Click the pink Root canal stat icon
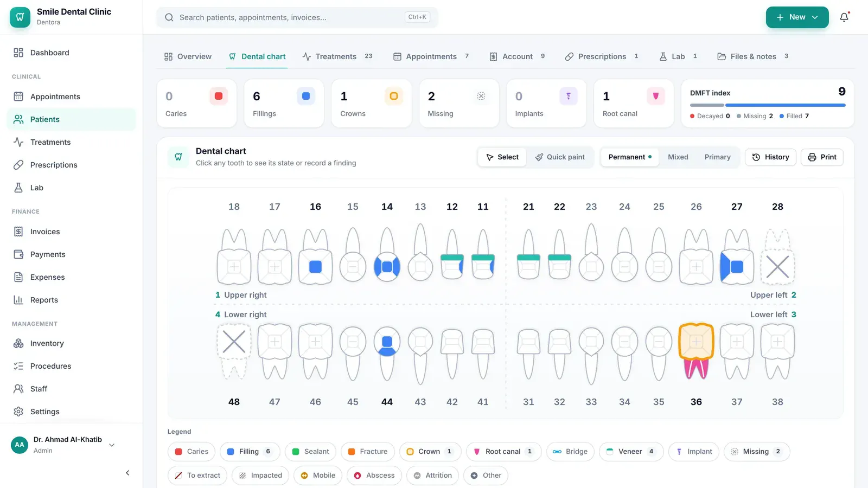The width and height of the screenshot is (868, 488). click(x=656, y=96)
